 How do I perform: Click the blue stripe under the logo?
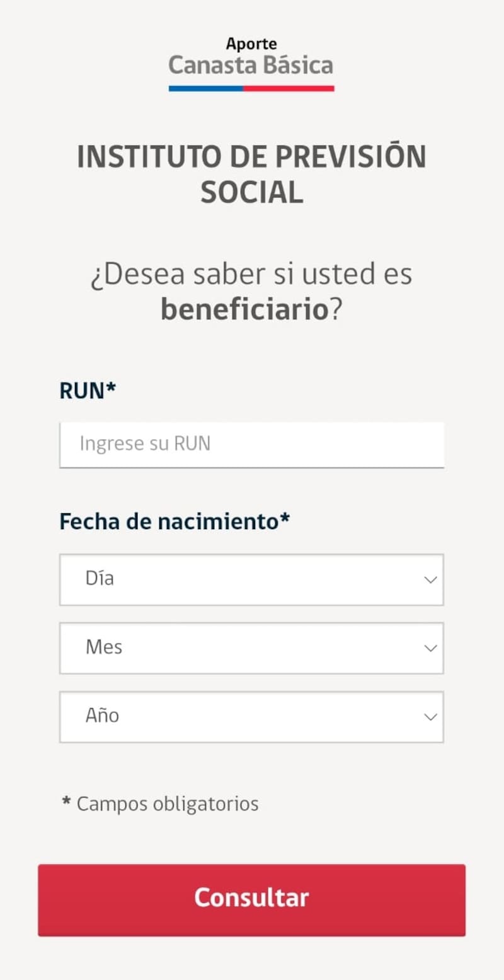pyautogui.click(x=205, y=89)
